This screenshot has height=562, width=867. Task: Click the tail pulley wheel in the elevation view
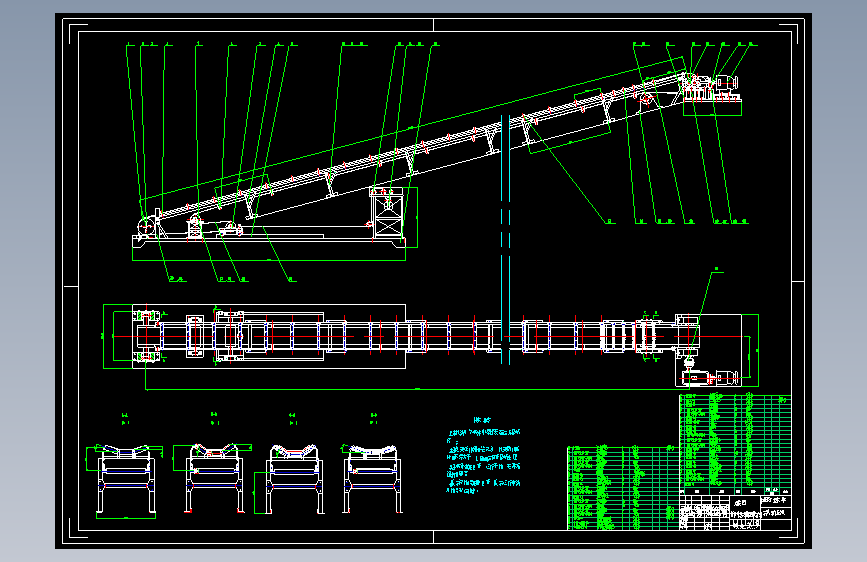tap(146, 226)
